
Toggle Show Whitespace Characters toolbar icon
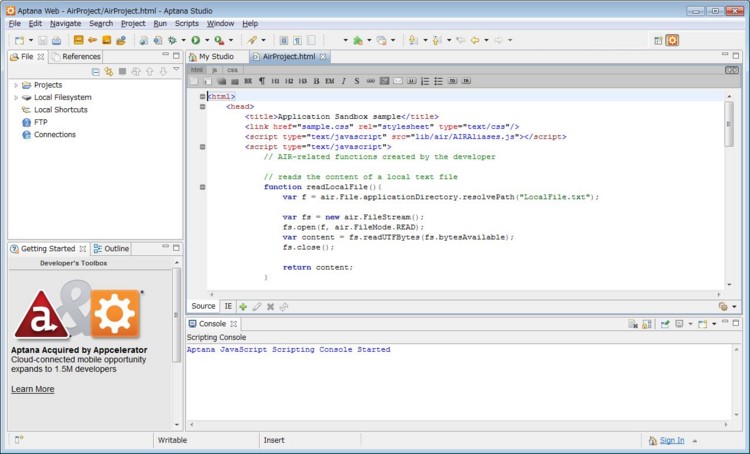pyautogui.click(x=298, y=41)
